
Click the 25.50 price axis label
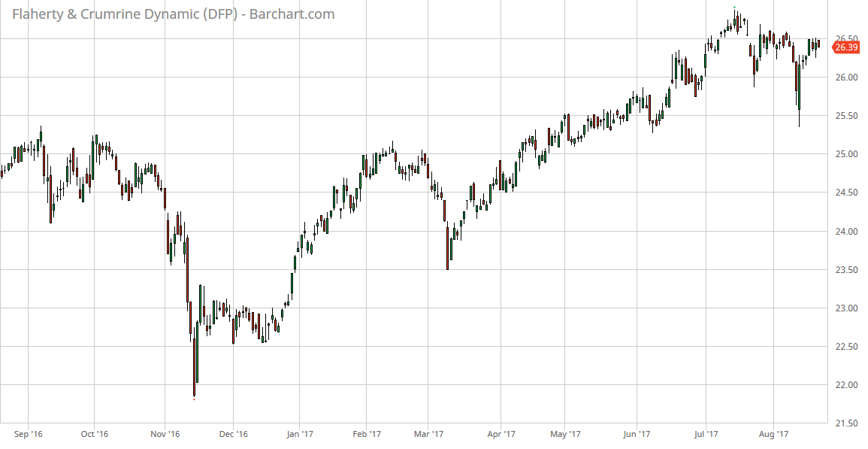pyautogui.click(x=847, y=116)
